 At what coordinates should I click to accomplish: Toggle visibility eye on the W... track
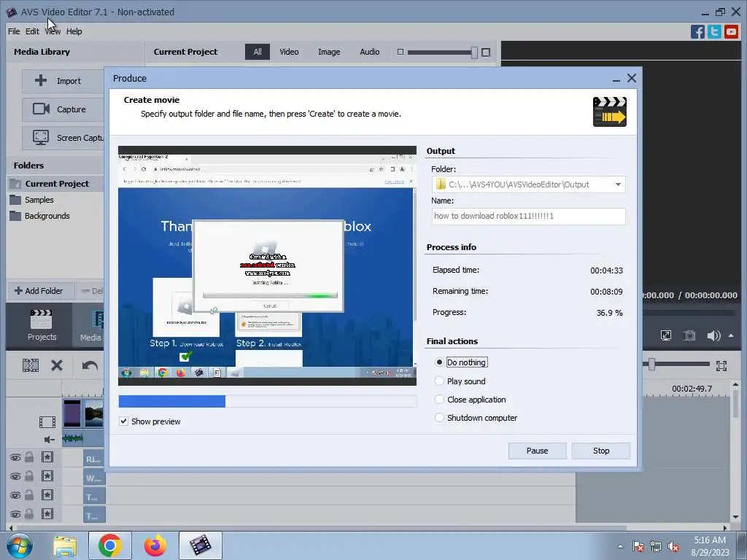15,476
